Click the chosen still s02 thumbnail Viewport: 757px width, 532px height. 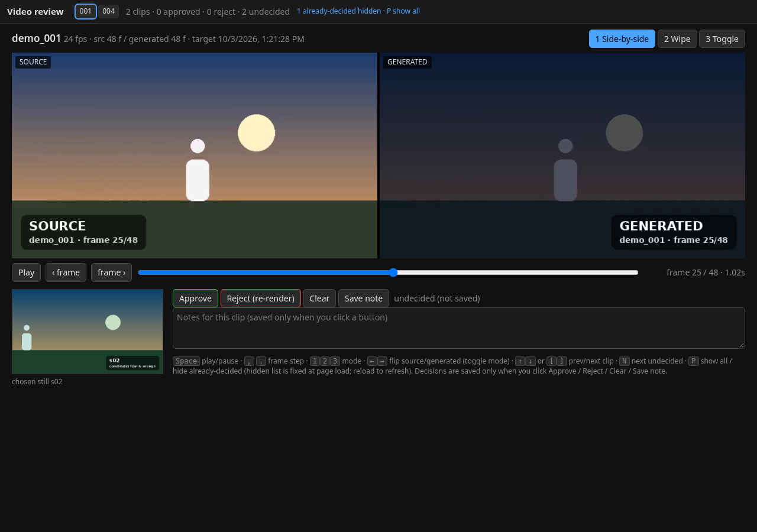[x=88, y=332]
